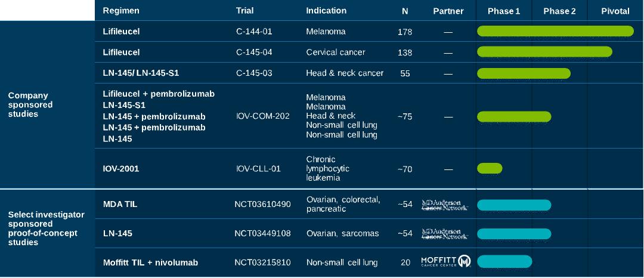This screenshot has width=644, height=278.
Task: Select the Pivotal column header
Action: 615,11
